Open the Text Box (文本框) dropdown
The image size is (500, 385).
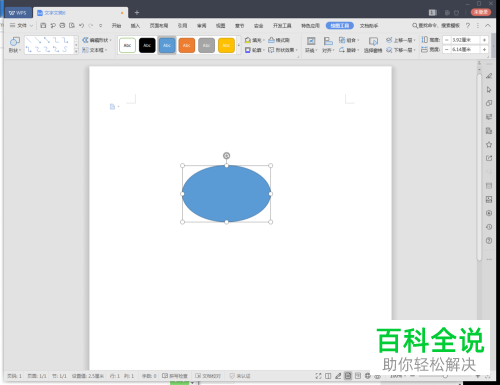pyautogui.click(x=95, y=50)
